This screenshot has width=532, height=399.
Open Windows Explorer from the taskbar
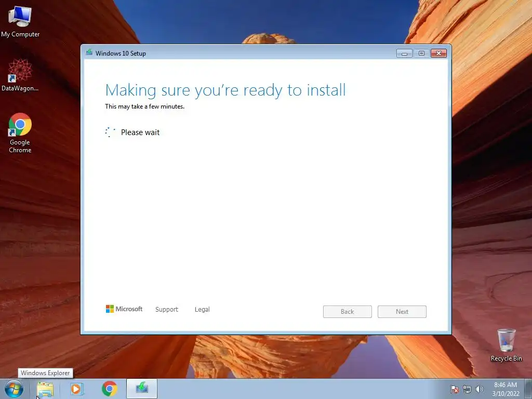45,389
